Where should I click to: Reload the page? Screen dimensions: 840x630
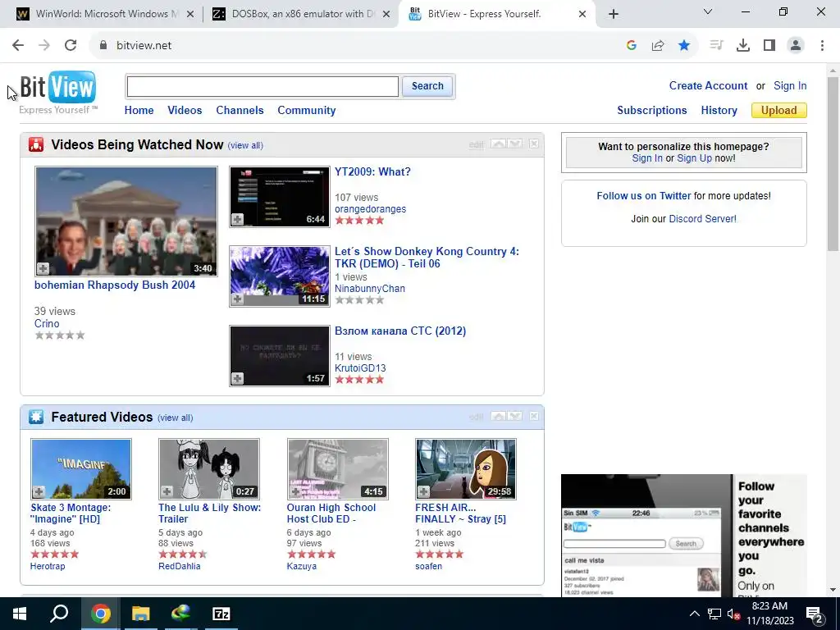click(71, 46)
